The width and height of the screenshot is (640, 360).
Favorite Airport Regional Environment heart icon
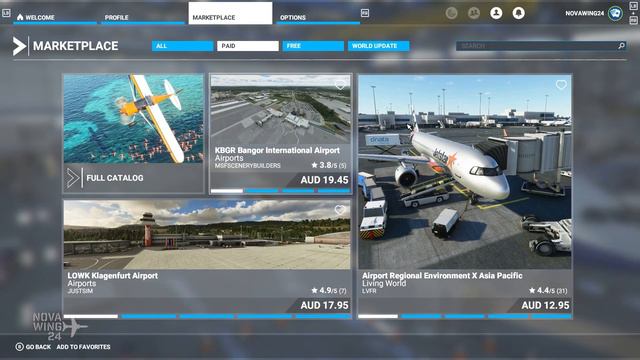[x=561, y=85]
